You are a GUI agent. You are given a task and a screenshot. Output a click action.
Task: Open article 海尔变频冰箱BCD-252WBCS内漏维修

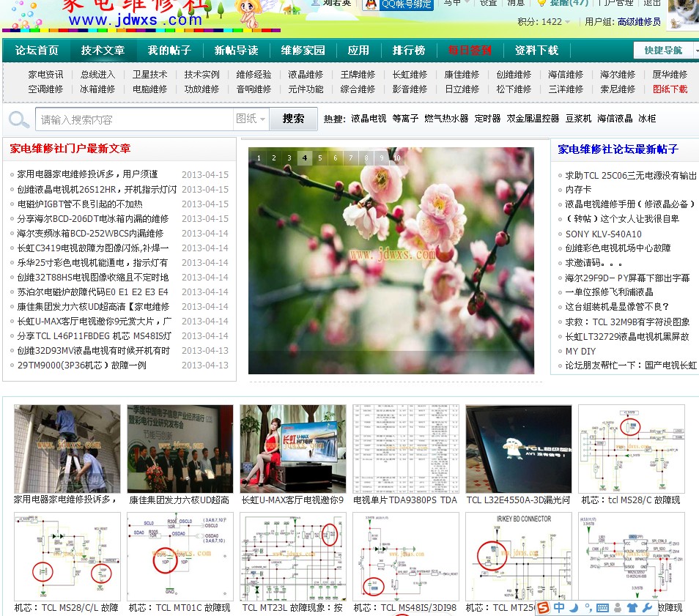91,234
